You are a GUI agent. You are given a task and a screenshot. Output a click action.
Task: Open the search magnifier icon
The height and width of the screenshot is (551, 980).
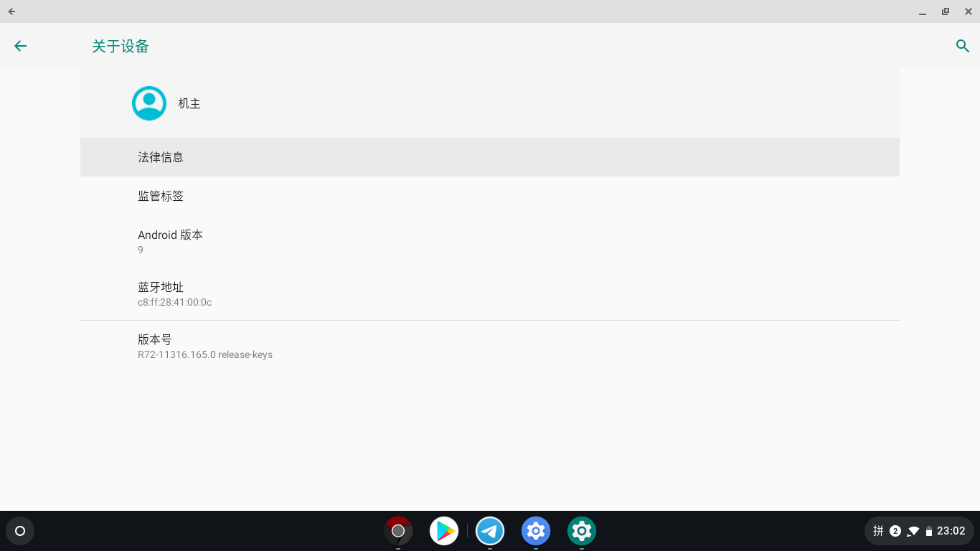coord(963,46)
